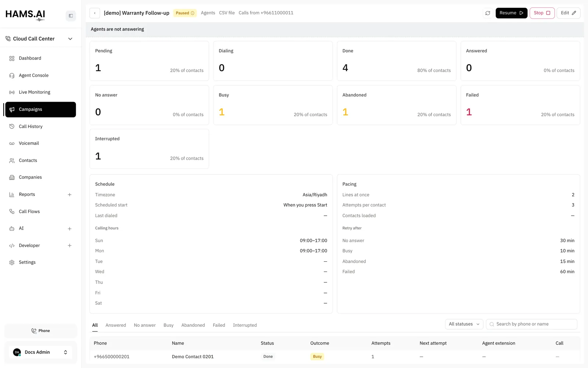Screen dimensions: 588x368
Task: Open Call Flows section
Action: click(40, 212)
